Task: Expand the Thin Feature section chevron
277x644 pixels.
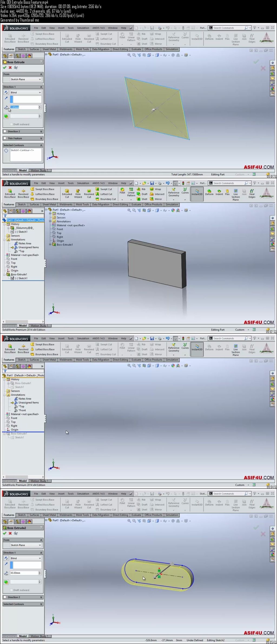Action: pos(41,138)
